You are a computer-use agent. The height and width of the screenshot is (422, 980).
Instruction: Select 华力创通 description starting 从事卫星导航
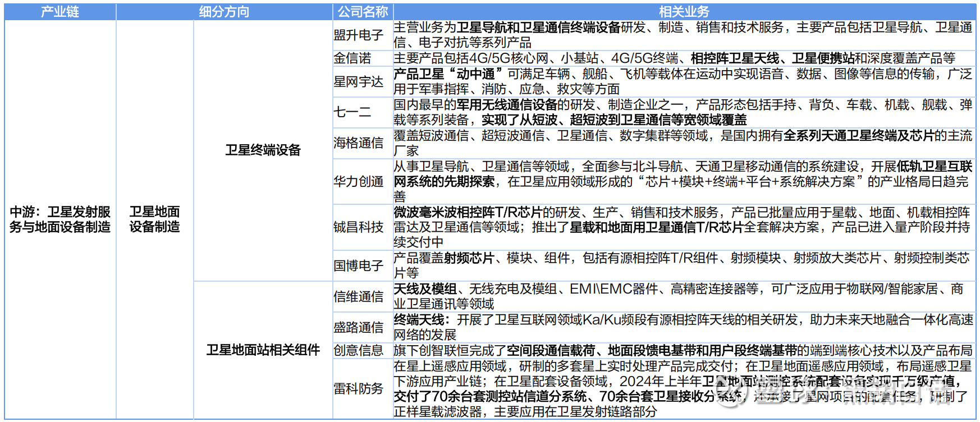[x=684, y=181]
